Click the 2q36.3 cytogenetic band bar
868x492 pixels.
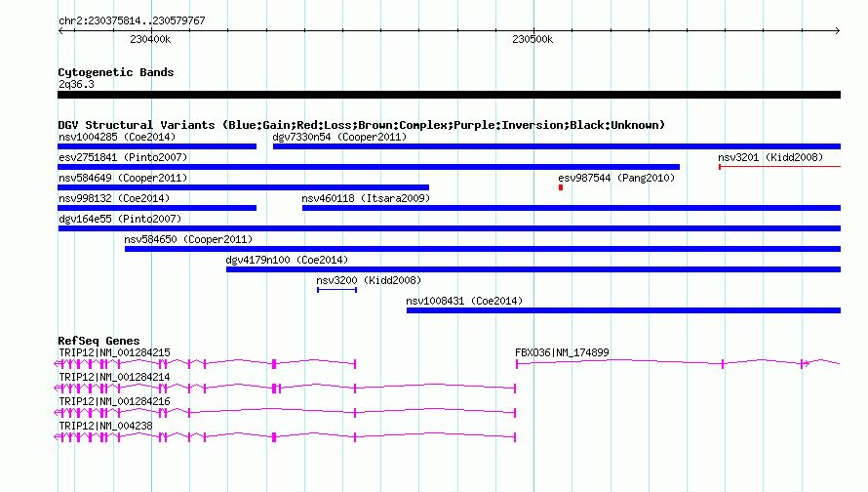pyautogui.click(x=449, y=95)
